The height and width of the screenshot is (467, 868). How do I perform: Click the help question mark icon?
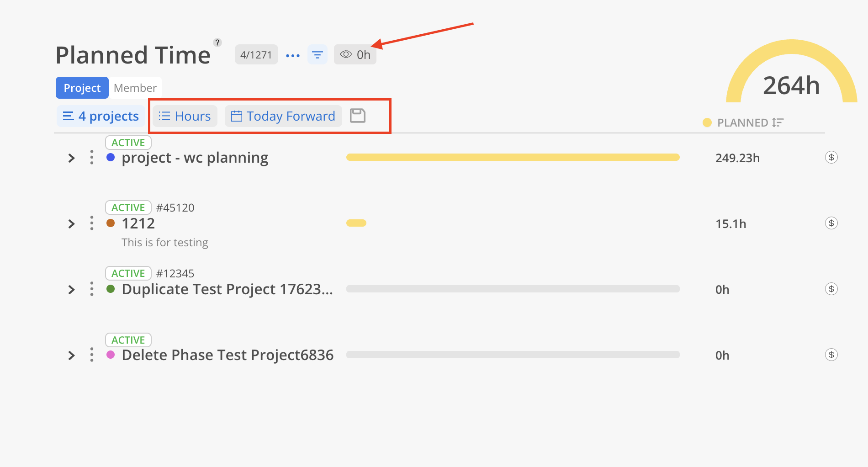(x=217, y=42)
